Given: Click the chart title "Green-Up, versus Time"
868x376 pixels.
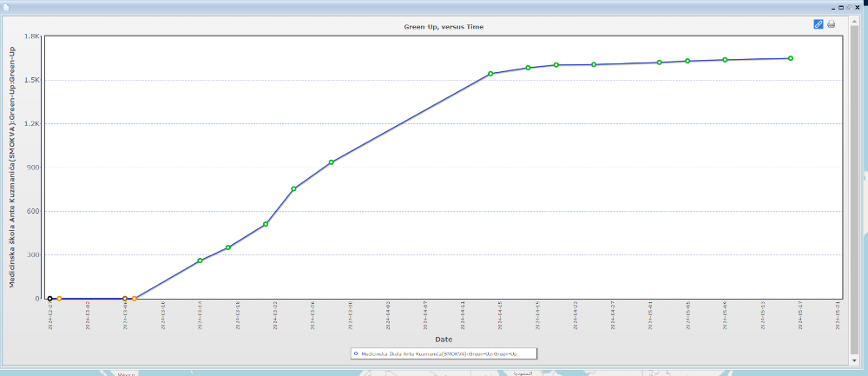Looking at the screenshot, I should tap(444, 27).
